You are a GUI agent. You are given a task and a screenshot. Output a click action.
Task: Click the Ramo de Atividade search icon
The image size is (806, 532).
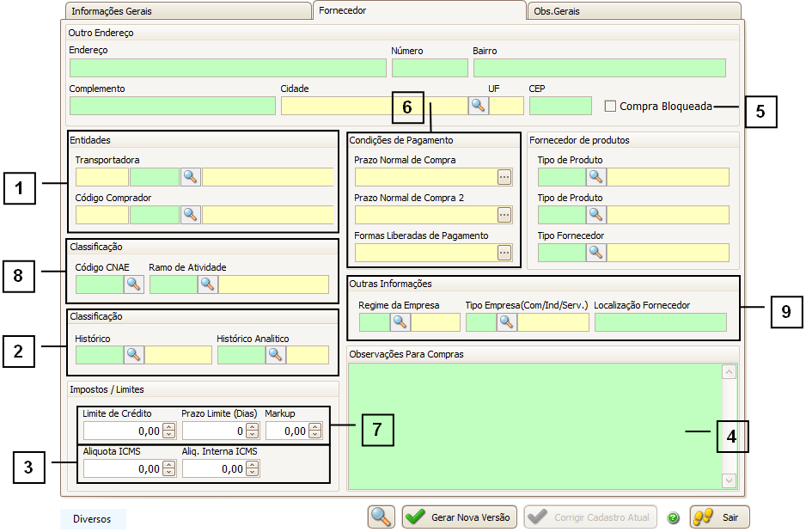pos(208,284)
